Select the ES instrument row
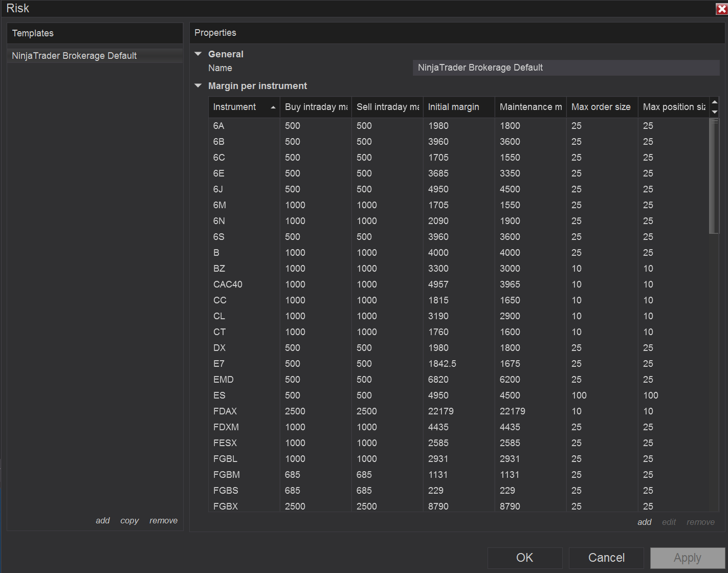 point(459,395)
